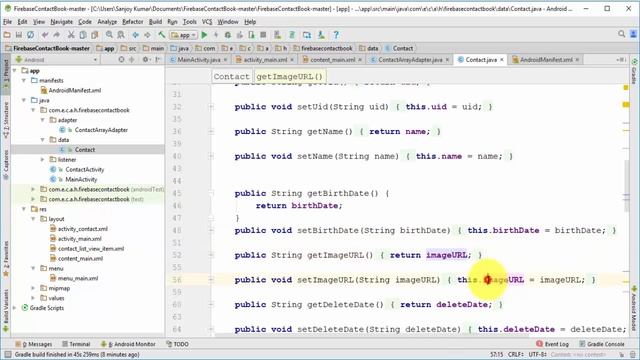Click the navigate Forward arrow icon
Screen dimensions: 640x360
(x=147, y=35)
